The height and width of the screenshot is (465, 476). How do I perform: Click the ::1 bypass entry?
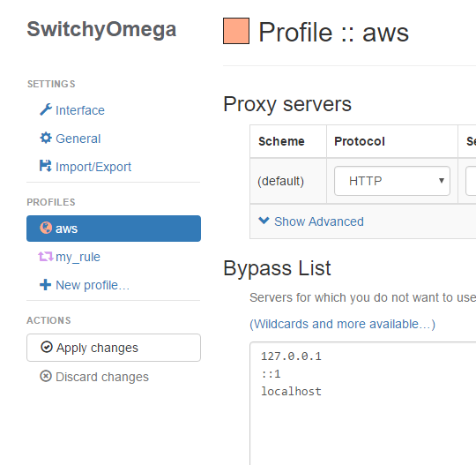[271, 374]
